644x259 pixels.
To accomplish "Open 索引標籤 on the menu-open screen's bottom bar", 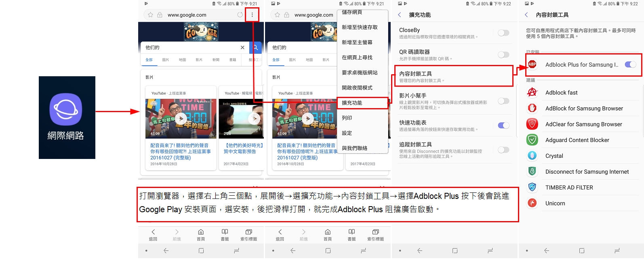I will [376, 235].
